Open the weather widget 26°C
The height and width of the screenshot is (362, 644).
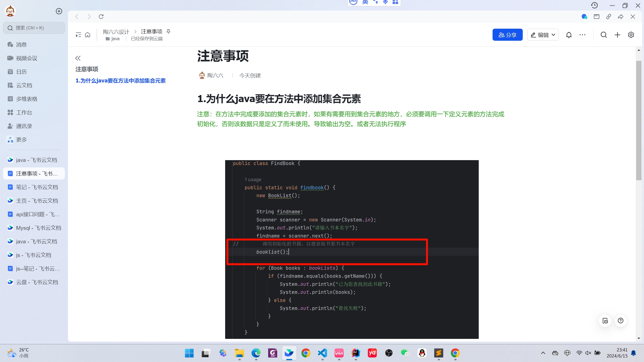click(x=18, y=353)
